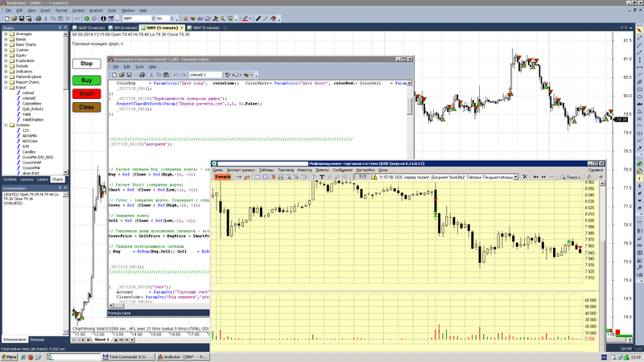This screenshot has width=644, height=362.
Task: Click the plus icon at QUIK toolbar end
Action: (x=601, y=177)
